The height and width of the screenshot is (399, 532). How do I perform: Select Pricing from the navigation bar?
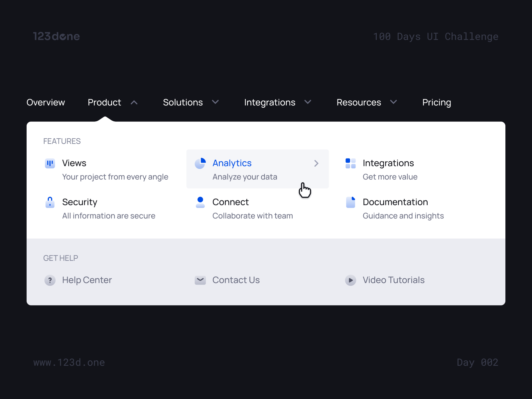437,102
